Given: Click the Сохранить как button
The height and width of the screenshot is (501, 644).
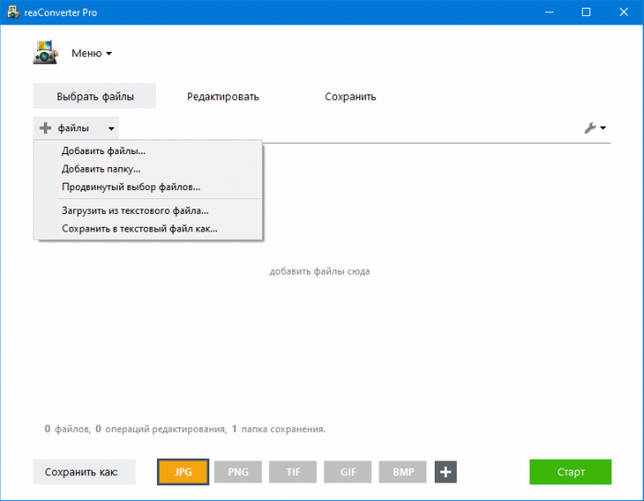Looking at the screenshot, I should [x=84, y=472].
